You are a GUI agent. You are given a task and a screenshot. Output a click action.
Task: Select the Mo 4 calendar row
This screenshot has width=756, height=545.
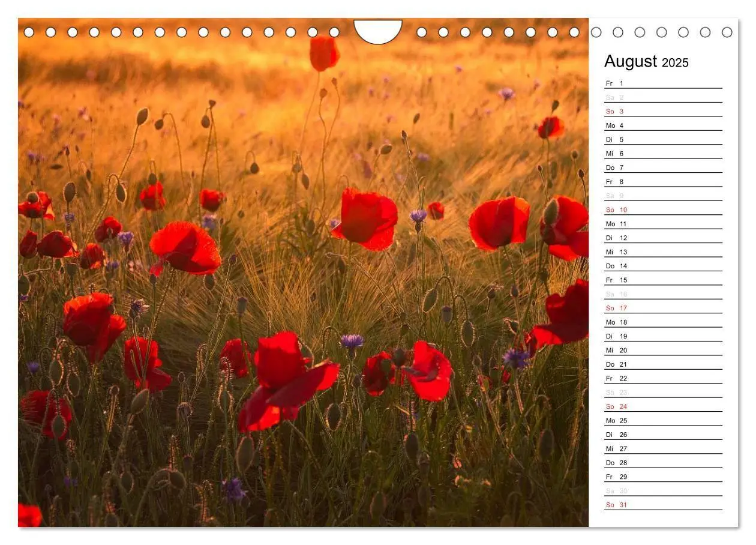tap(663, 124)
